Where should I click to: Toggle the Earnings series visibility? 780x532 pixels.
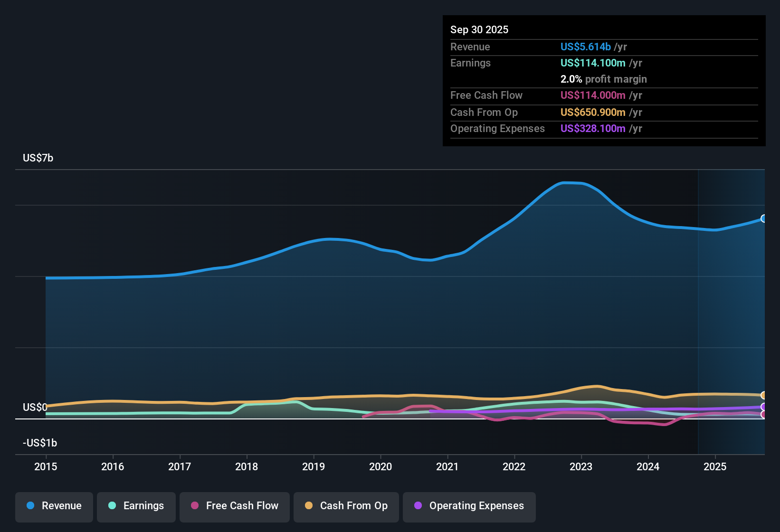tap(136, 507)
